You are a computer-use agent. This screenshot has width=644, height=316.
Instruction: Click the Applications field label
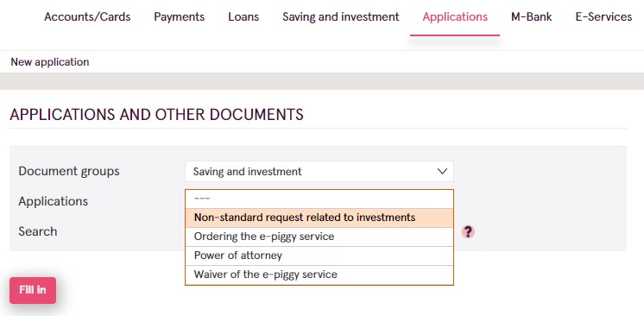tap(53, 201)
